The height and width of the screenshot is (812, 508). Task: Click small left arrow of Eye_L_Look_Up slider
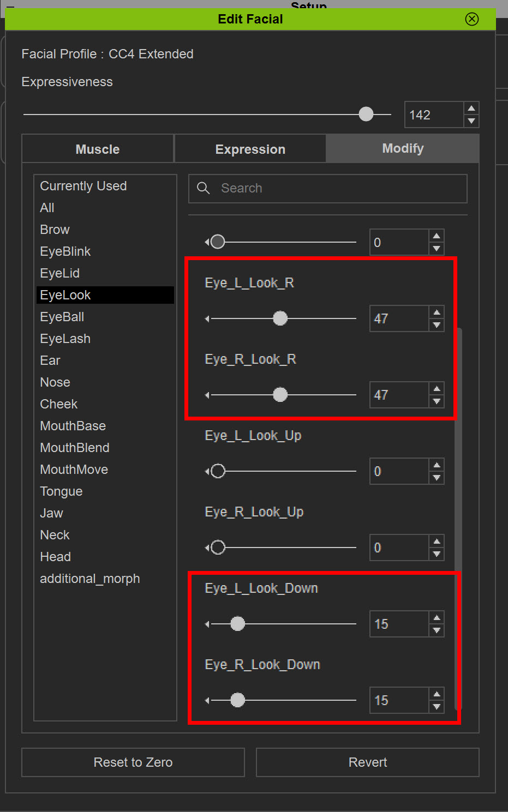pyautogui.click(x=207, y=471)
